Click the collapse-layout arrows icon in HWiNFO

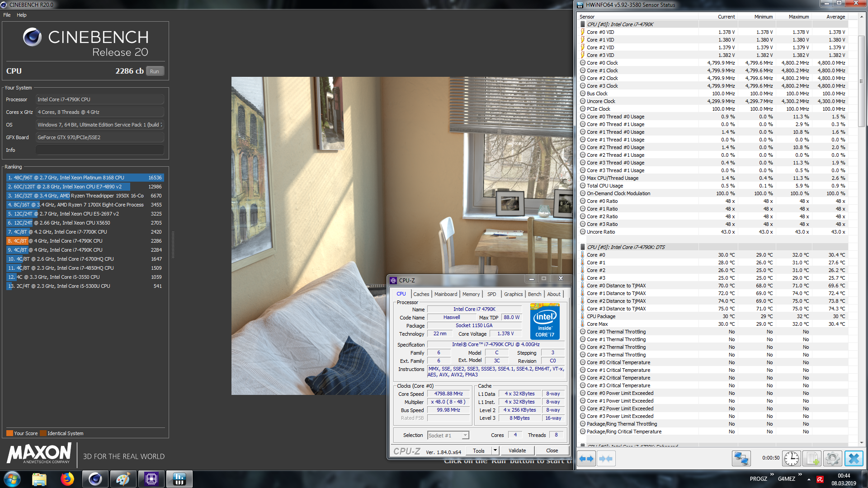click(x=606, y=459)
